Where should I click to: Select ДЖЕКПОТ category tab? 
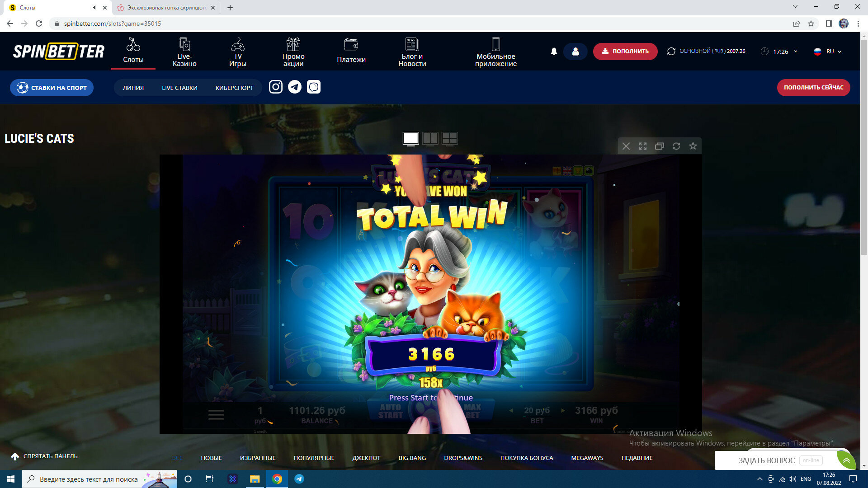click(366, 458)
